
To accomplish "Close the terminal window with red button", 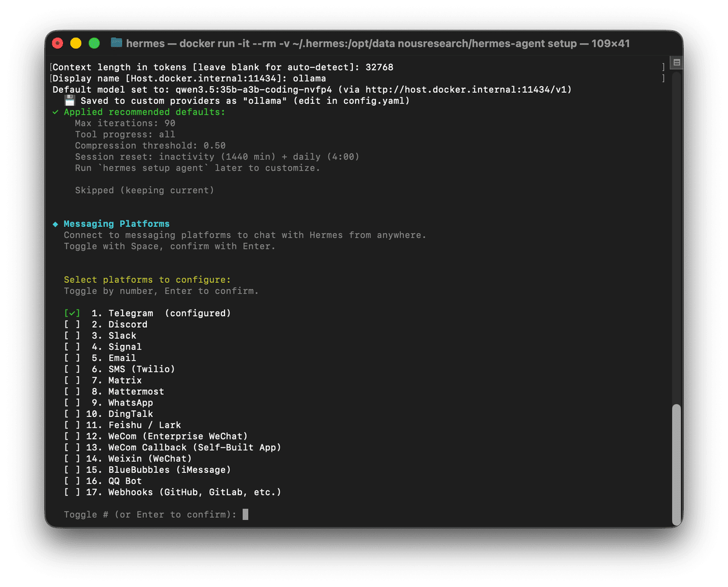I will click(x=58, y=43).
